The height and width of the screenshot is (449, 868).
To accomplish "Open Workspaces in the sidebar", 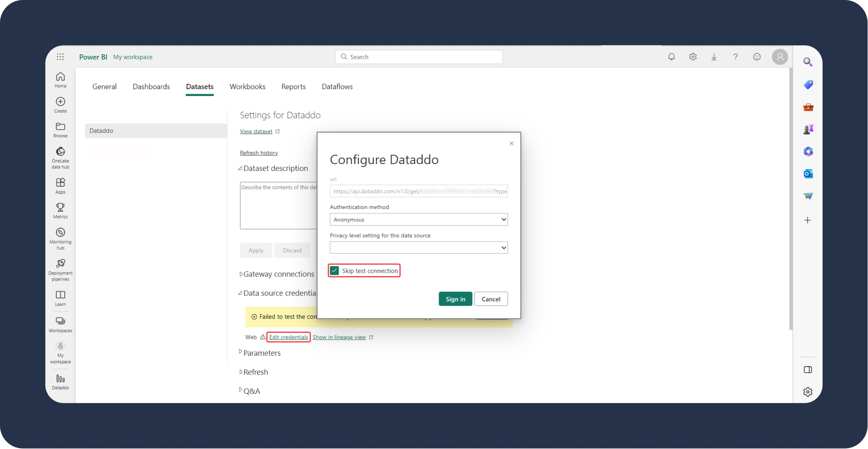I will [x=60, y=324].
